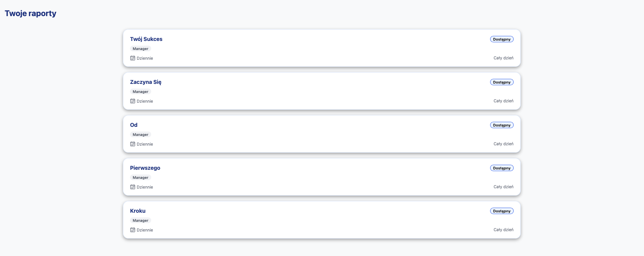Image resolution: width=644 pixels, height=256 pixels.
Task: Open the Pierwszego report
Action: click(x=145, y=168)
